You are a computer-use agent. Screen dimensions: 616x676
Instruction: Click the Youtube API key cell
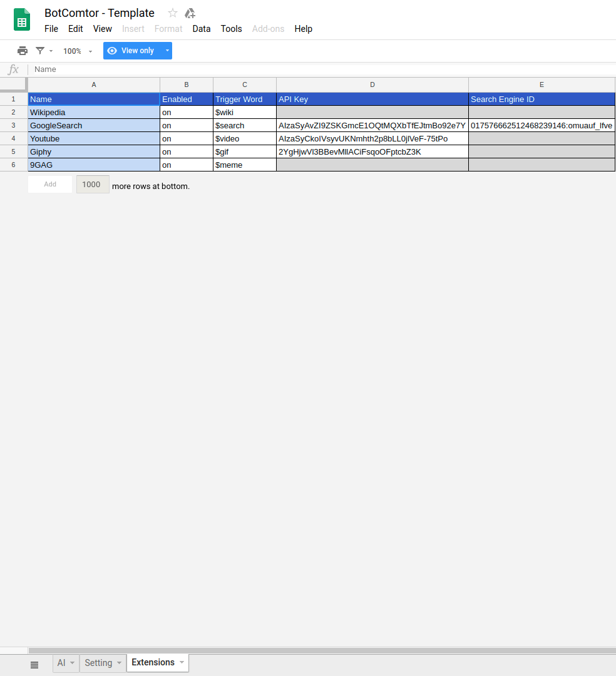372,139
